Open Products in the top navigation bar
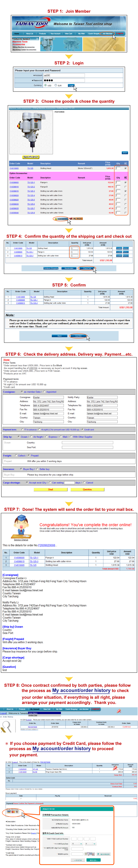138x868 pixels. [x=42, y=34]
